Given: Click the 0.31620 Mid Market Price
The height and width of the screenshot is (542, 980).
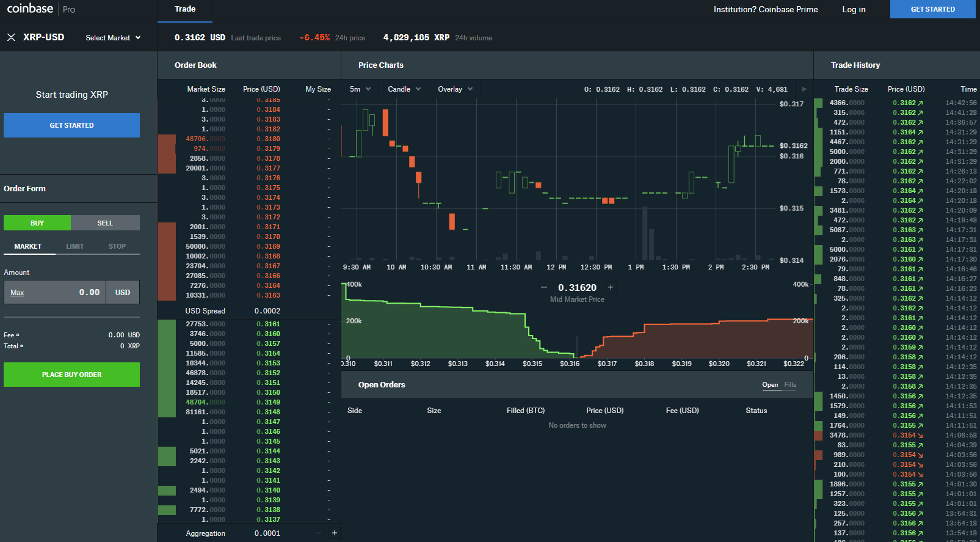Looking at the screenshot, I should click(577, 287).
